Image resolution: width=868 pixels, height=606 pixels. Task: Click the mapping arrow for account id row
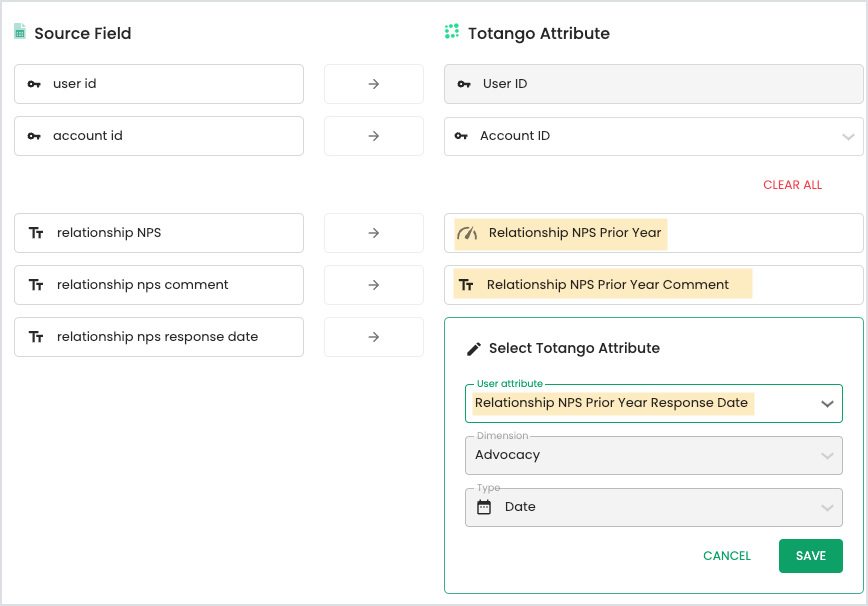[374, 136]
